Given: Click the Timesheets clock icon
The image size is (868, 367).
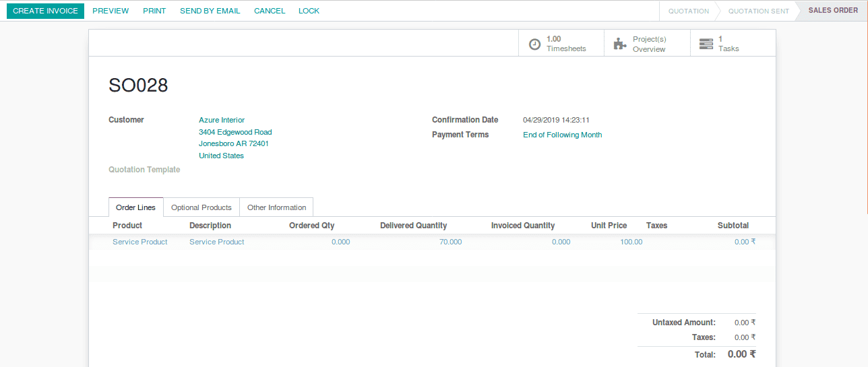Looking at the screenshot, I should (x=534, y=44).
